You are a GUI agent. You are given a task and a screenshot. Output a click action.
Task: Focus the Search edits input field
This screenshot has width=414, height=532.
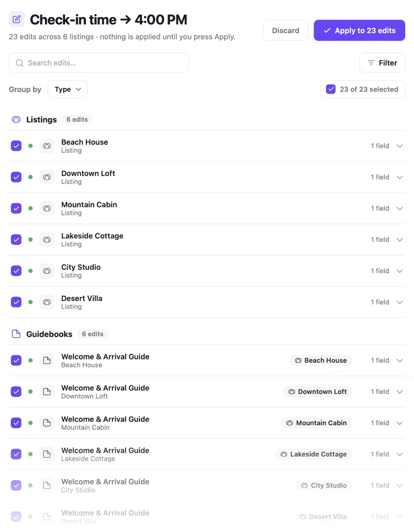tap(99, 63)
